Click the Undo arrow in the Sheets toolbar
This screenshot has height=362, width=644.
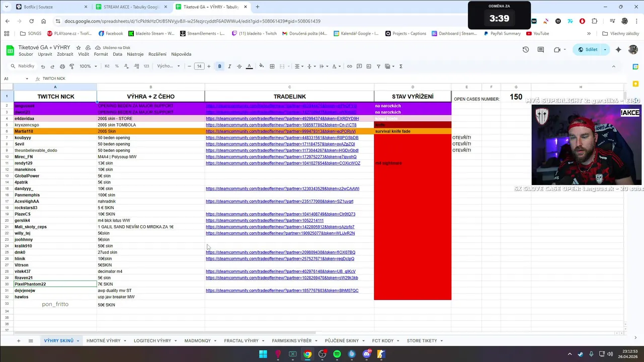pos(43,66)
